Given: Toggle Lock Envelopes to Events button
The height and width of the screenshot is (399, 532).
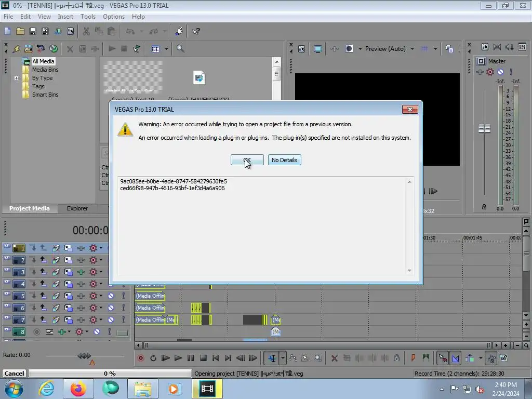Looking at the screenshot, I should click(x=491, y=358).
